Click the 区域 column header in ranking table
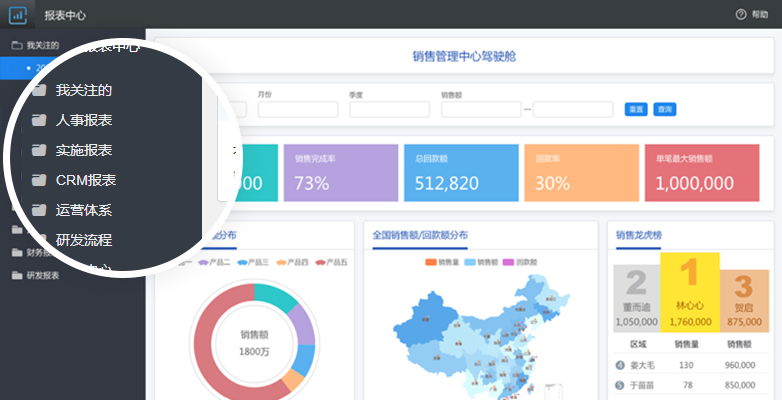 point(638,344)
